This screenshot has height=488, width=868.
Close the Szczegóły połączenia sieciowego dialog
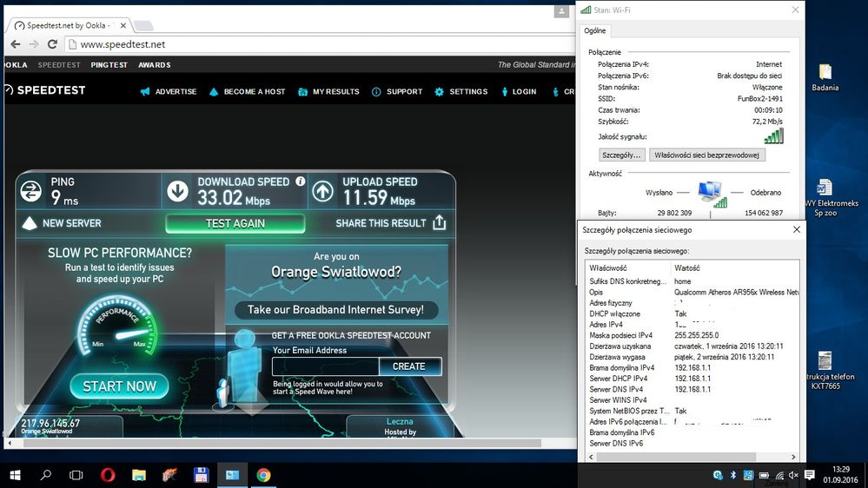coord(797,229)
